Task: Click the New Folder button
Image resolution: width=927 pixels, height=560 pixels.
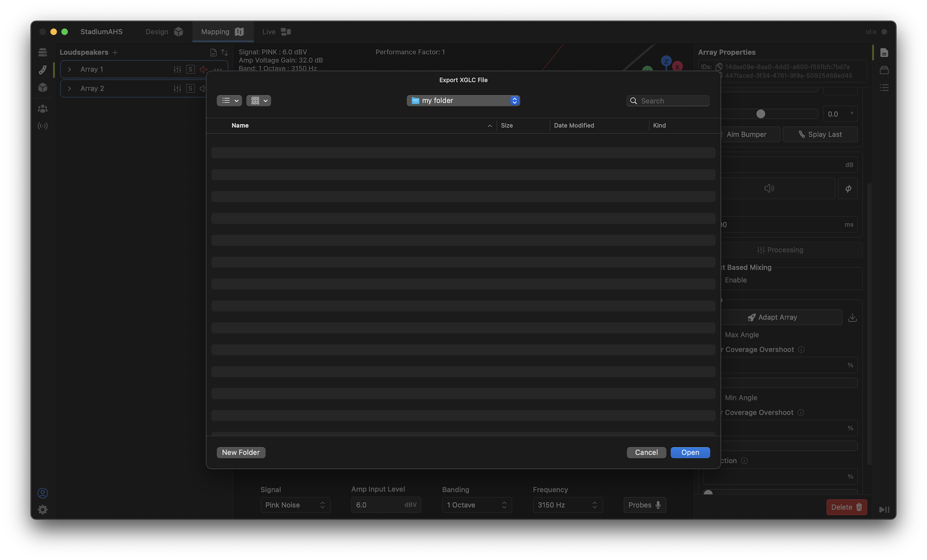Action: point(241,453)
